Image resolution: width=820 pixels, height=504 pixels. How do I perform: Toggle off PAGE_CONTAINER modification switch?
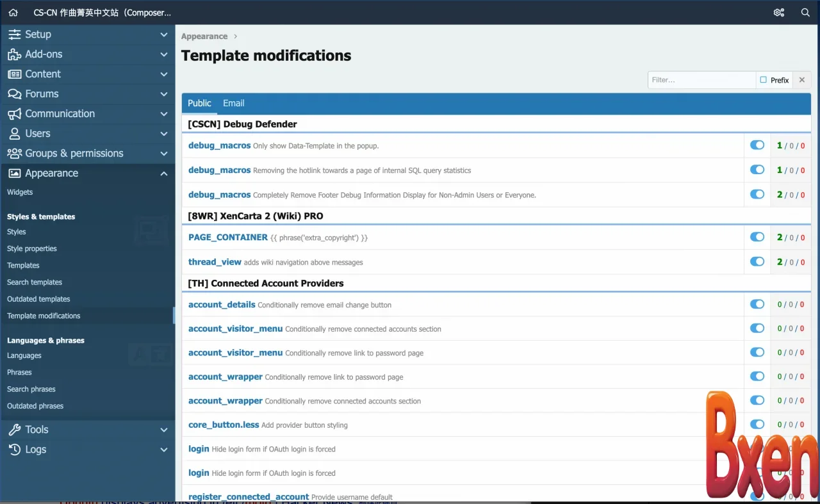click(757, 237)
